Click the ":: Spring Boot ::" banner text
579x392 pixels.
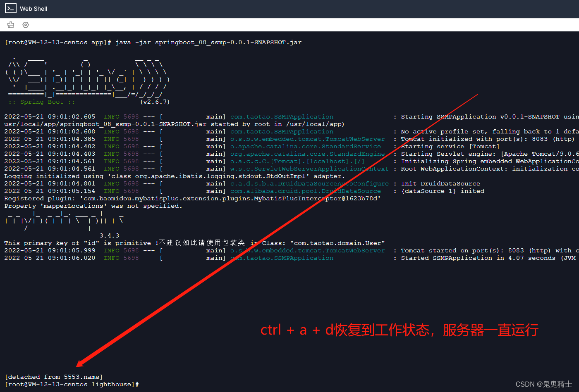(x=42, y=102)
